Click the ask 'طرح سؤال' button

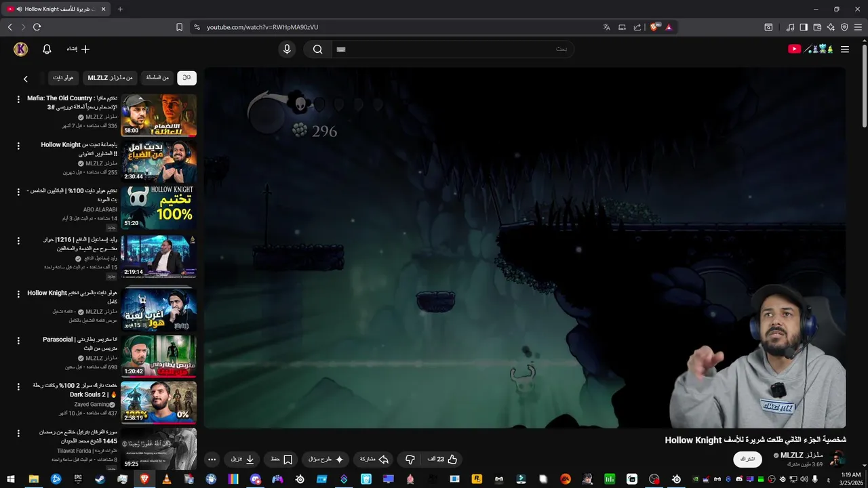[326, 459]
